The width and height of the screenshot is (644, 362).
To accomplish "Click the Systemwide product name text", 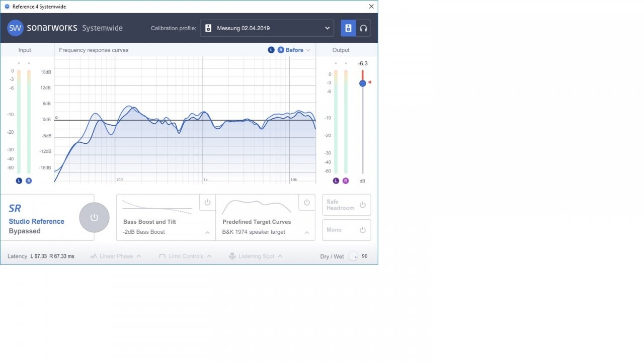I will tap(102, 28).
